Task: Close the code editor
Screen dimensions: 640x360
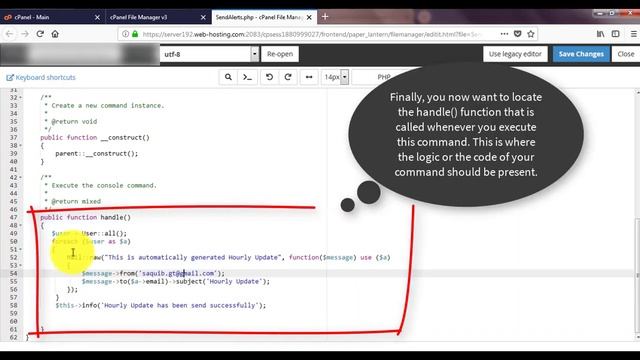Action: [625, 54]
